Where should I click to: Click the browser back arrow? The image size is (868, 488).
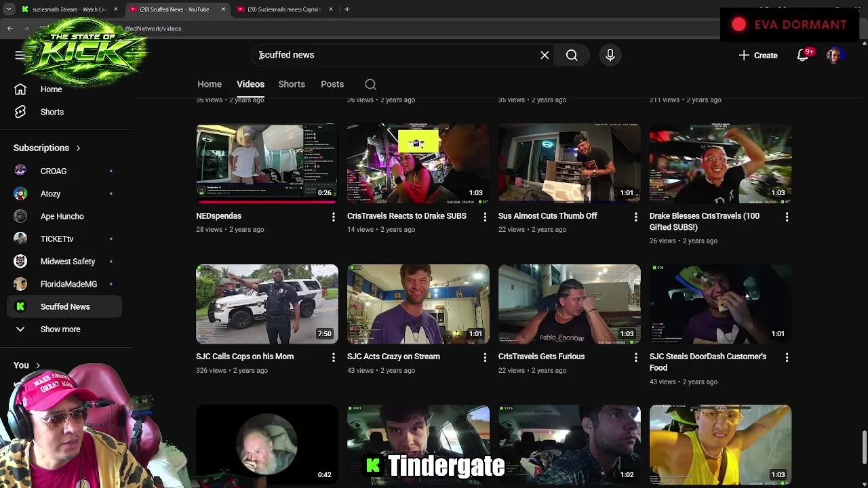coord(10,28)
